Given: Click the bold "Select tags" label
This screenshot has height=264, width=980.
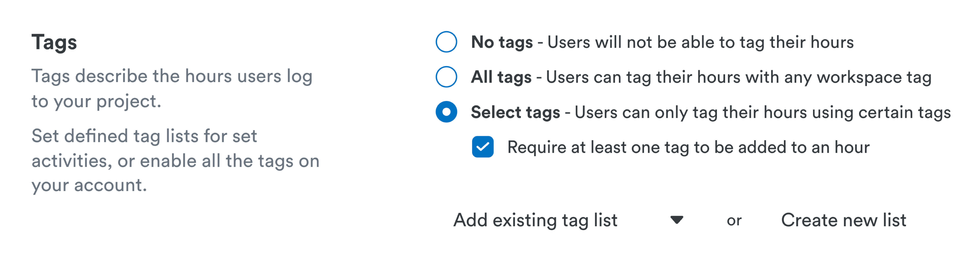Looking at the screenshot, I should 515,112.
